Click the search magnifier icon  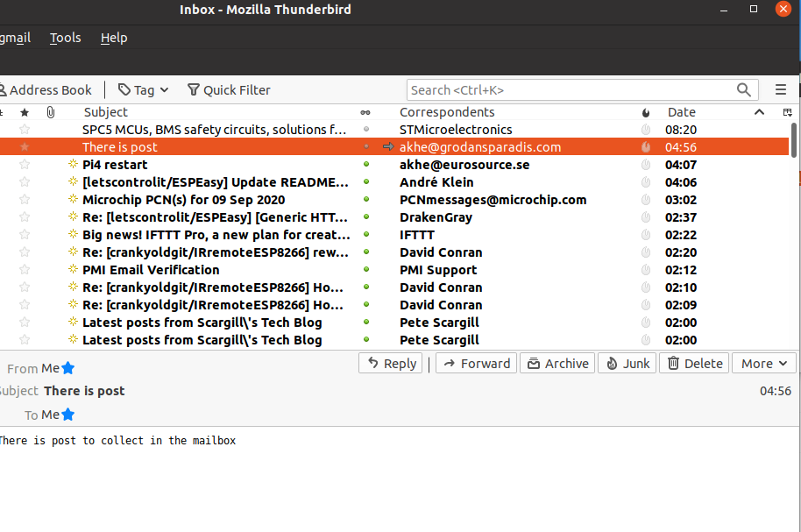pyautogui.click(x=744, y=90)
